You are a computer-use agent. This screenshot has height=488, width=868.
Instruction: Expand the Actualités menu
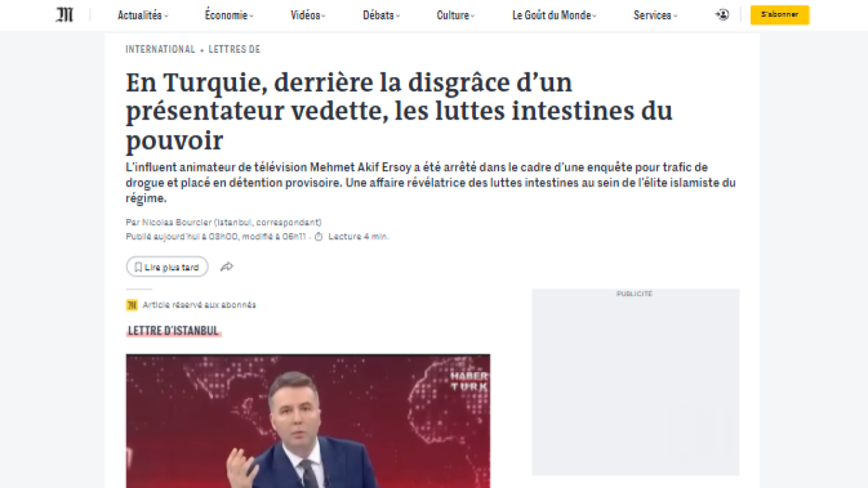(143, 15)
